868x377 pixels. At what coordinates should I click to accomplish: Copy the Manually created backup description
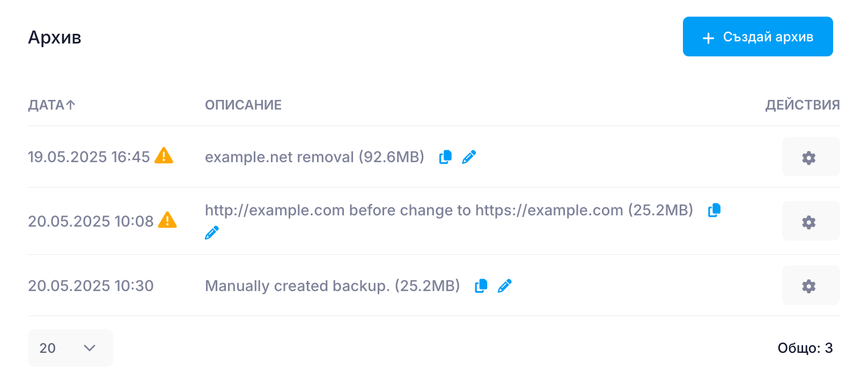click(x=481, y=286)
